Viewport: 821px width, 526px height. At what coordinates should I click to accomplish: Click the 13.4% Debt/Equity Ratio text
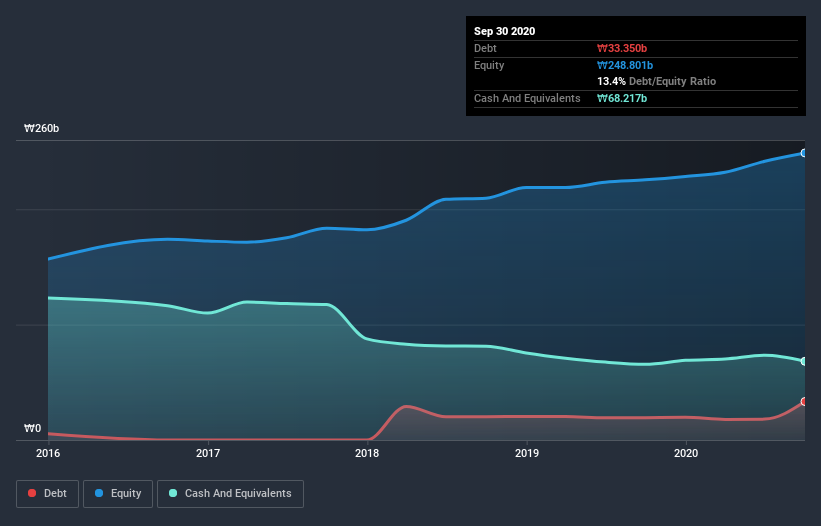tap(657, 81)
